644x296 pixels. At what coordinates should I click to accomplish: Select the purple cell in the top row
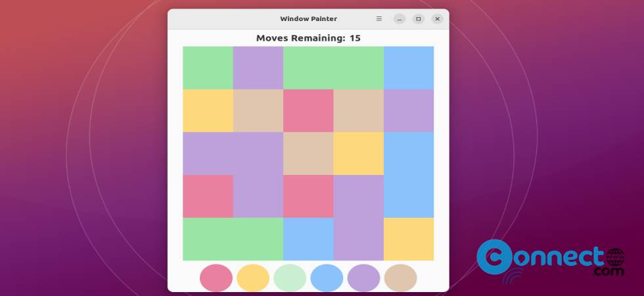click(258, 68)
